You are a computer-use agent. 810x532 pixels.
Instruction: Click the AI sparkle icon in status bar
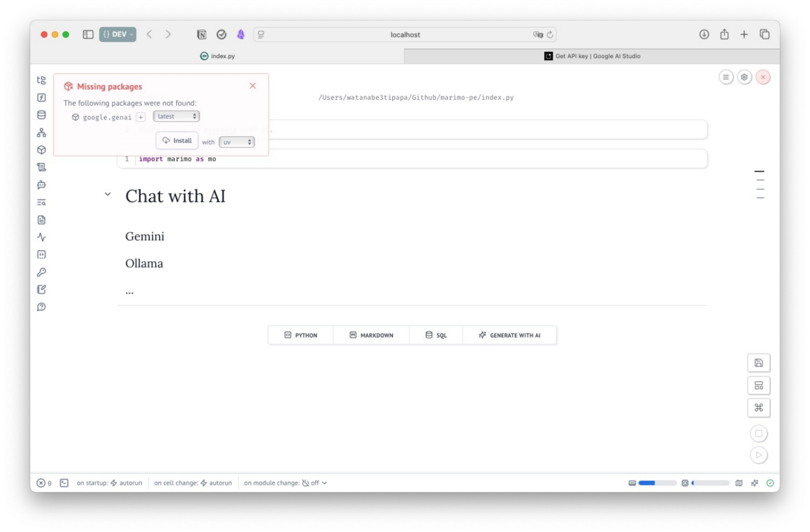coord(755,483)
